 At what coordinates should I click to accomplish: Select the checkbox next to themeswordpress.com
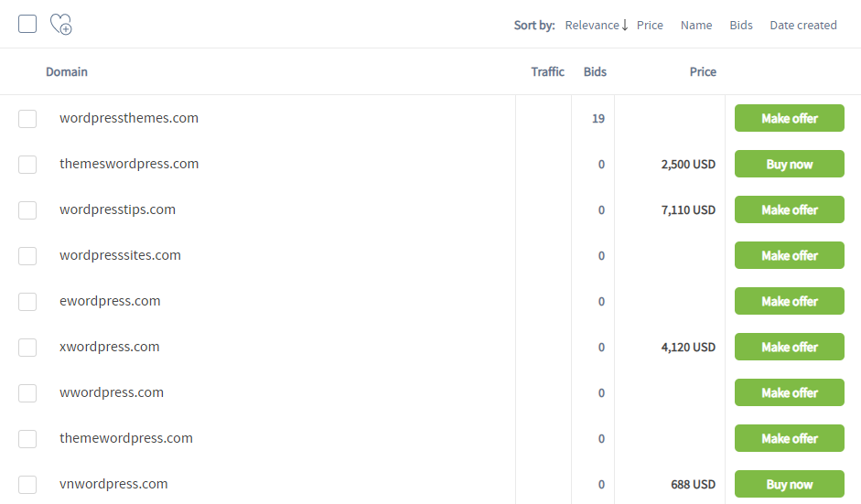click(27, 165)
